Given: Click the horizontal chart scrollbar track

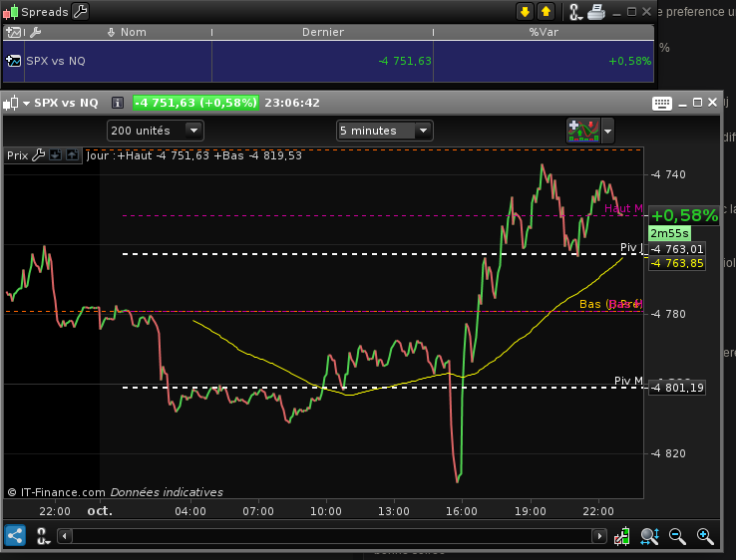Looking at the screenshot, I should pos(331,536).
